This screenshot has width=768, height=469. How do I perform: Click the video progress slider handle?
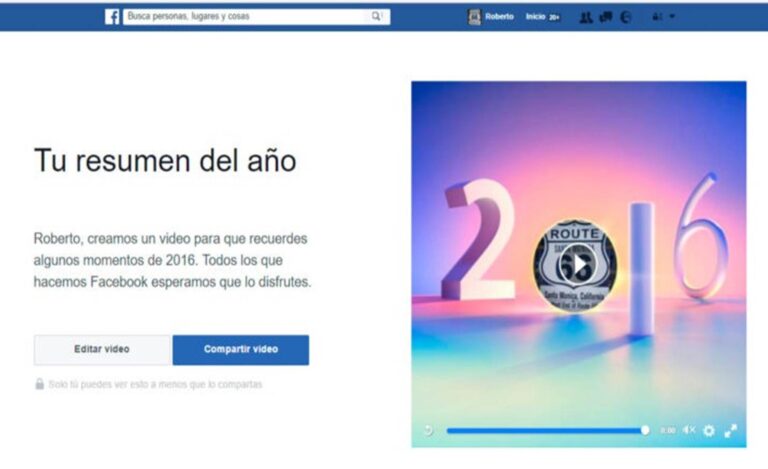click(644, 430)
